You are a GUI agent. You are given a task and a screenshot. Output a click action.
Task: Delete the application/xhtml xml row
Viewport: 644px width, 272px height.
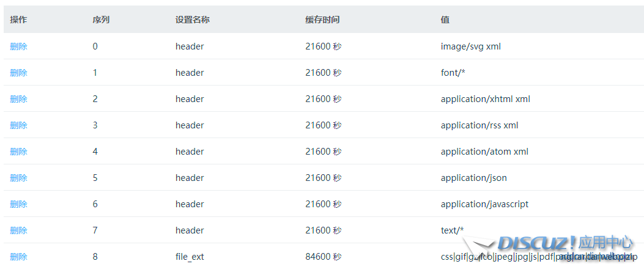tap(18, 99)
